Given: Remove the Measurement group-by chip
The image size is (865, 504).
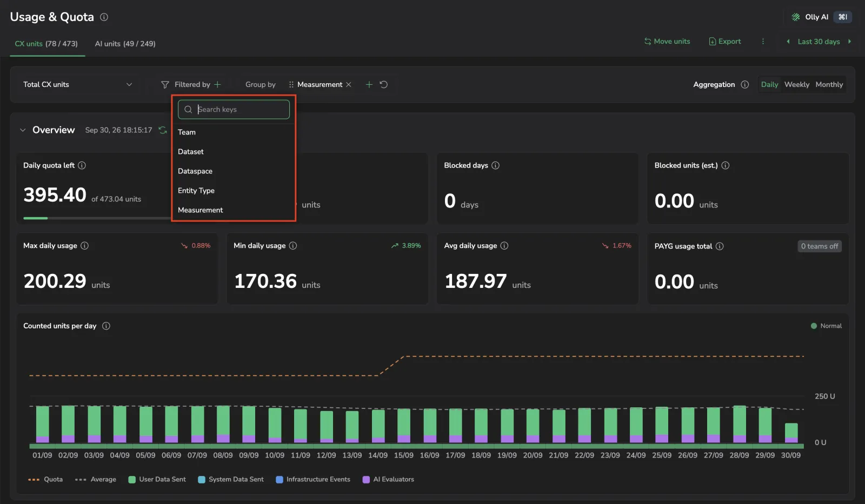Looking at the screenshot, I should (349, 85).
